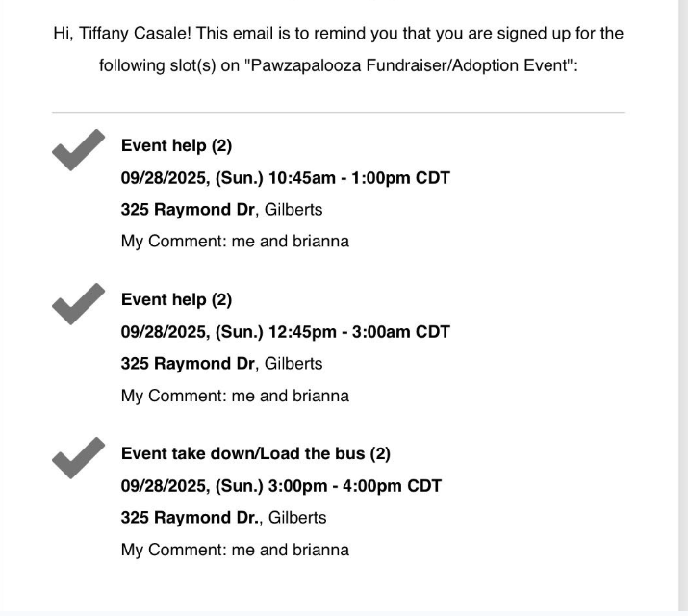Click the gray scrollbar strip on the right edge

[683, 308]
